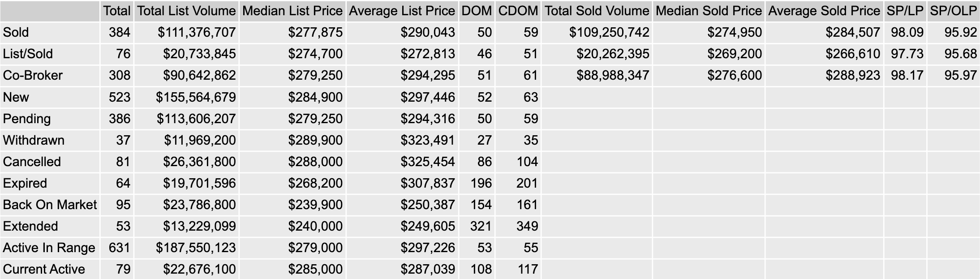Viewport: 980px width, 279px height.
Task: Select the Total Sold Volume header
Action: (x=597, y=11)
